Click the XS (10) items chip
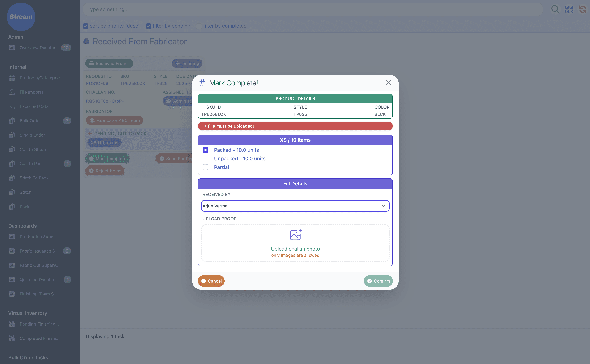Image resolution: width=590 pixels, height=364 pixels. click(x=104, y=142)
